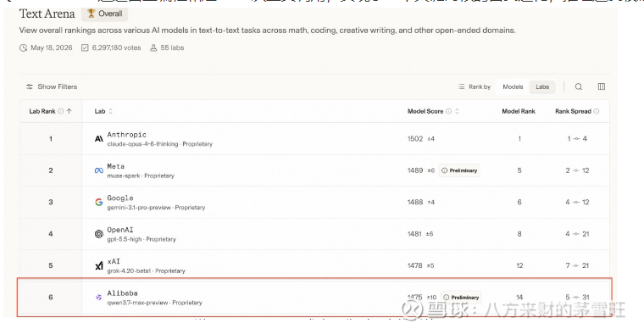Show Rank Spread info icon
Image resolution: width=644 pixels, height=329 pixels.
(x=596, y=111)
